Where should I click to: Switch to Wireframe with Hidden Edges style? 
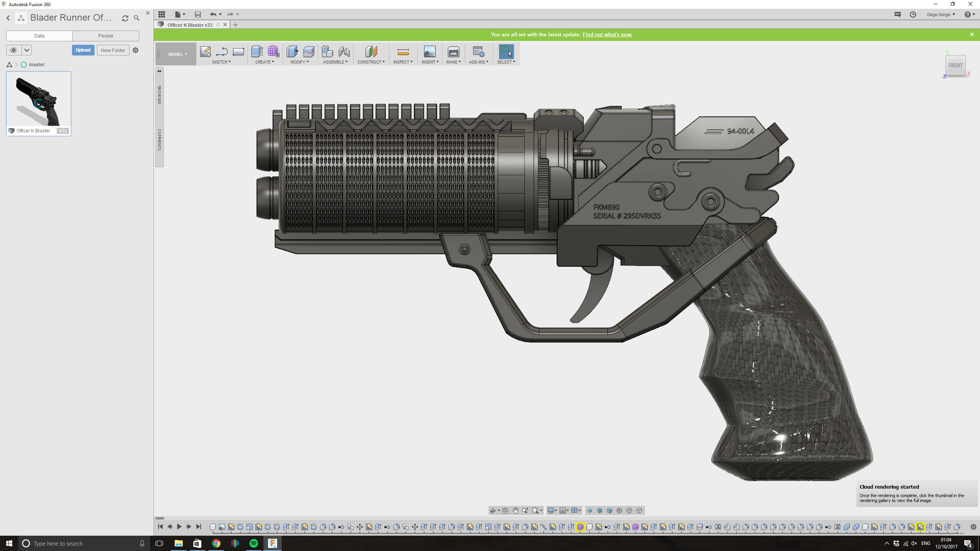pyautogui.click(x=629, y=510)
